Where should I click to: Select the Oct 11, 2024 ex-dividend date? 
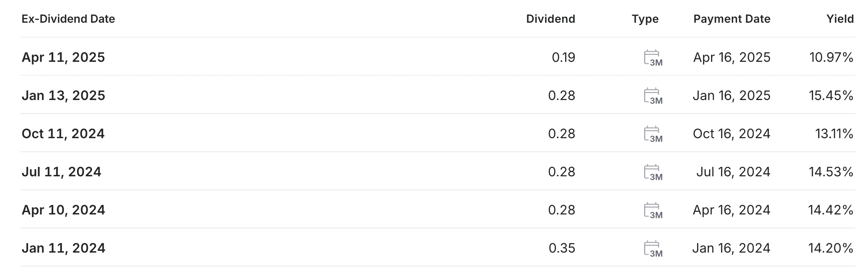(63, 134)
